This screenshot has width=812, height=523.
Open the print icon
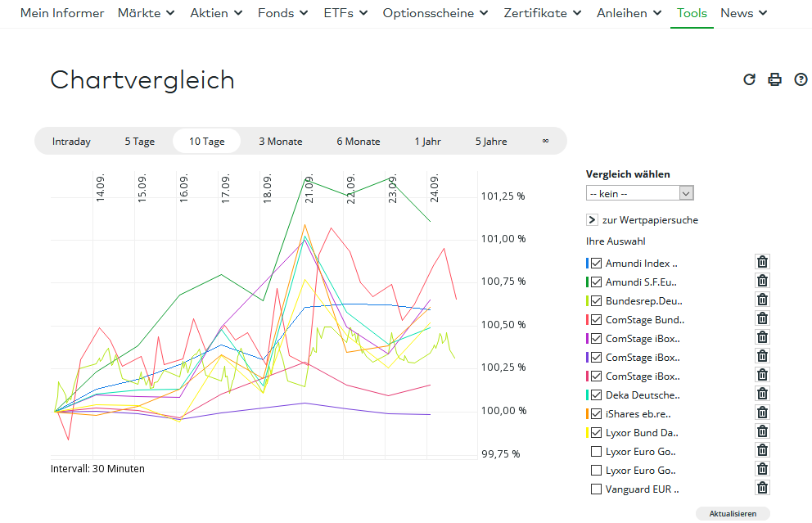coord(774,79)
